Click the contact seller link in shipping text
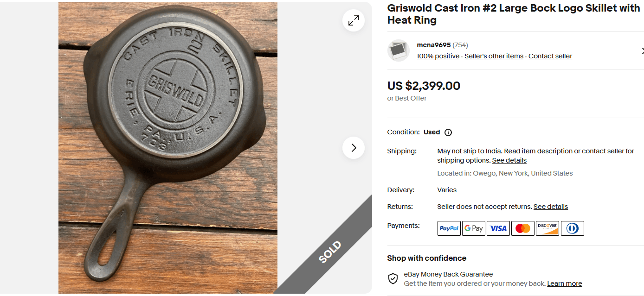The width and height of the screenshot is (644, 296). click(603, 151)
